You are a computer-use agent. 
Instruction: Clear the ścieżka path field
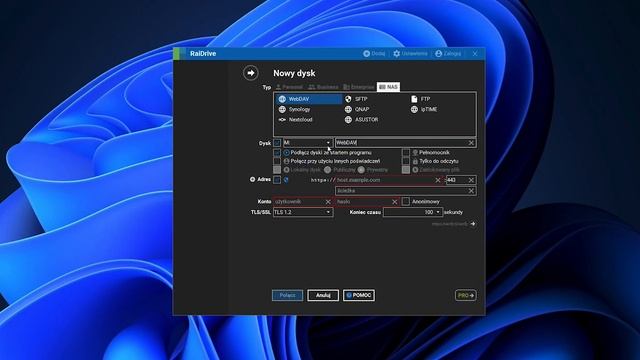[471, 191]
